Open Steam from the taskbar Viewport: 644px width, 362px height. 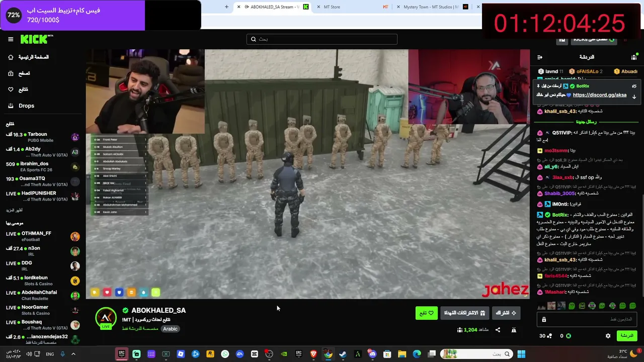click(343, 354)
